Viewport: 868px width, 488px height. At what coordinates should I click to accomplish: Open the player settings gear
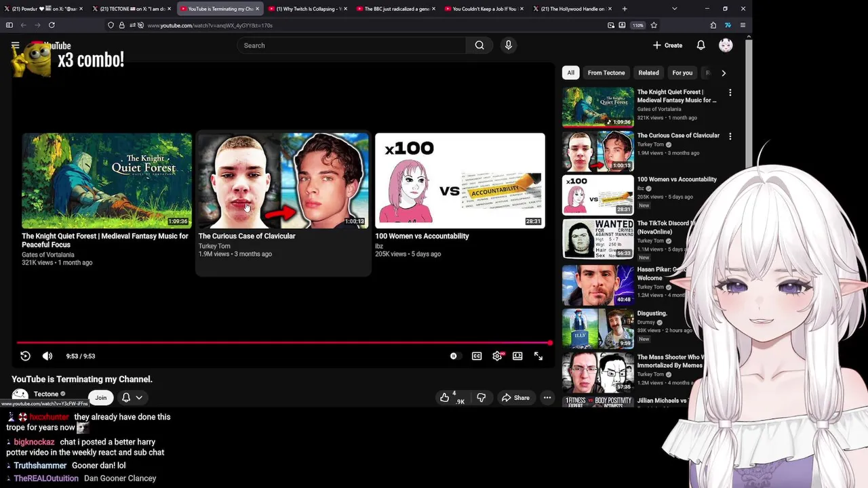(497, 356)
